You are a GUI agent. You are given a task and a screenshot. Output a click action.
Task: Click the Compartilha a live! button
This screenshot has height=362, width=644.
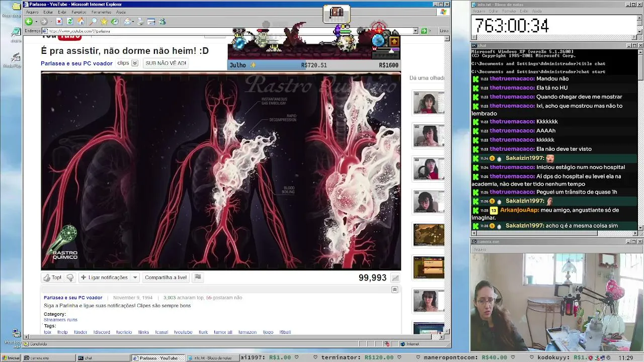click(166, 278)
